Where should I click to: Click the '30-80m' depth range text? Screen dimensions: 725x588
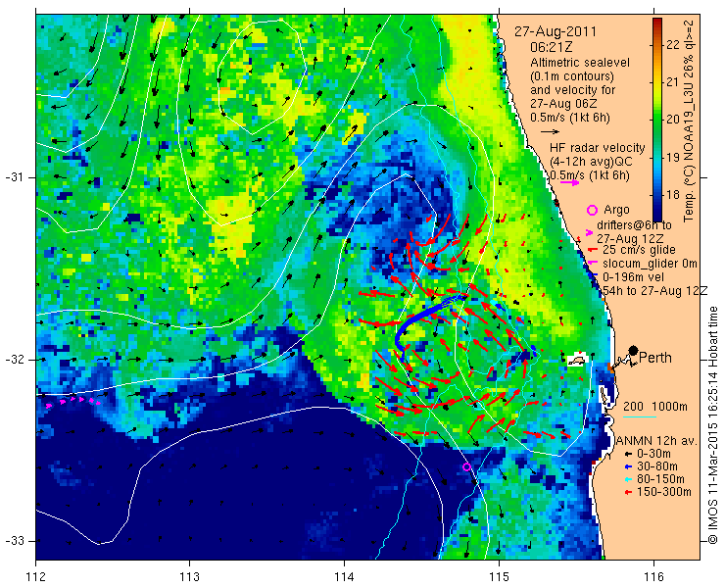click(x=657, y=466)
